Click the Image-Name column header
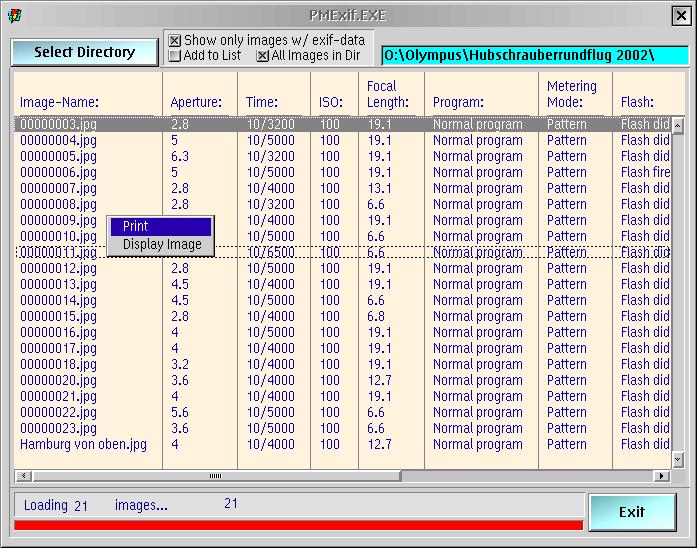Screen dimensions: 697x548 pyautogui.click(x=60, y=102)
